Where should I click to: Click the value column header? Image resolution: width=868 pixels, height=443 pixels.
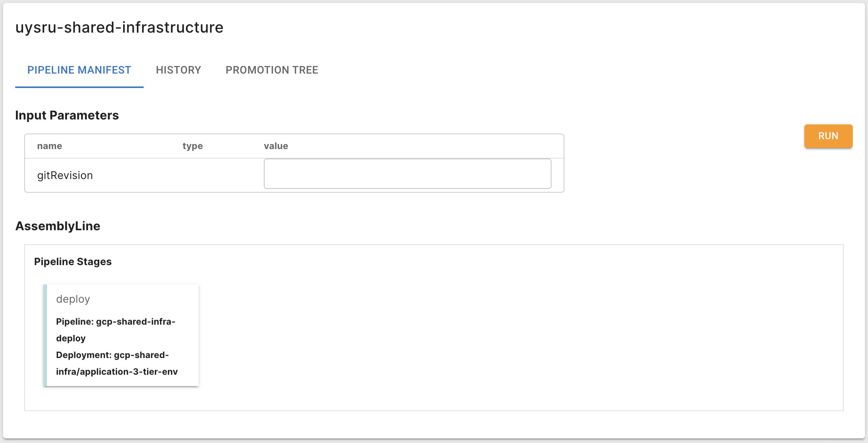[276, 146]
